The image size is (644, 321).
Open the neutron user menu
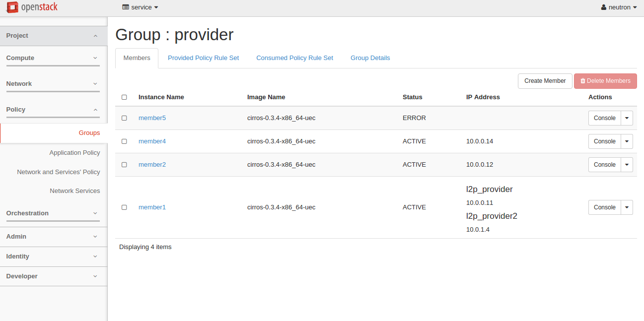click(619, 7)
